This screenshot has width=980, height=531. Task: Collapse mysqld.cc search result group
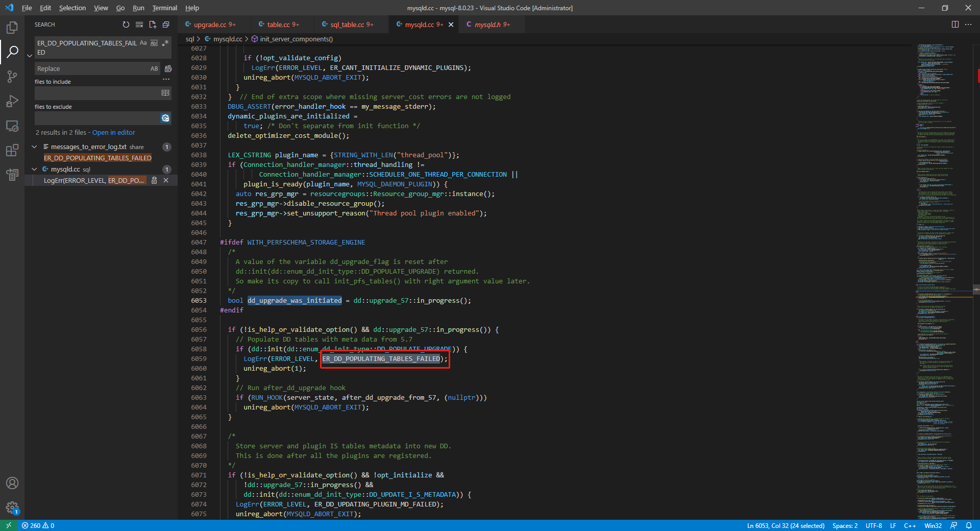coord(34,170)
